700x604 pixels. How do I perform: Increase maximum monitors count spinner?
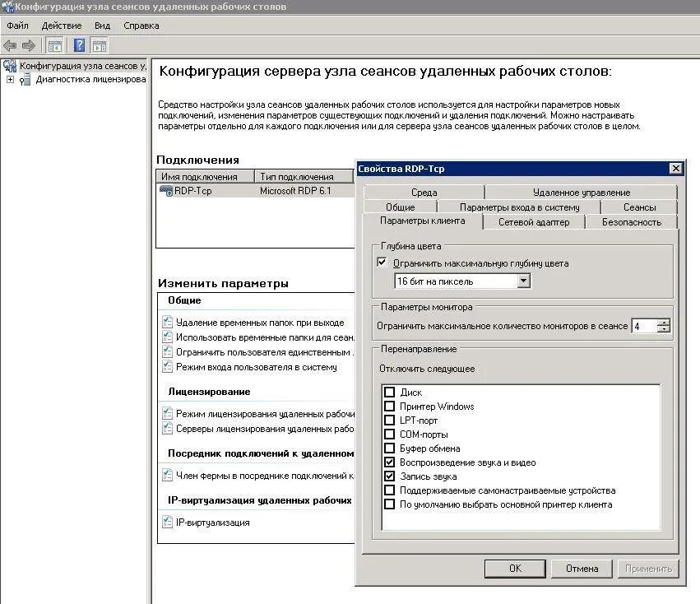coord(664,323)
